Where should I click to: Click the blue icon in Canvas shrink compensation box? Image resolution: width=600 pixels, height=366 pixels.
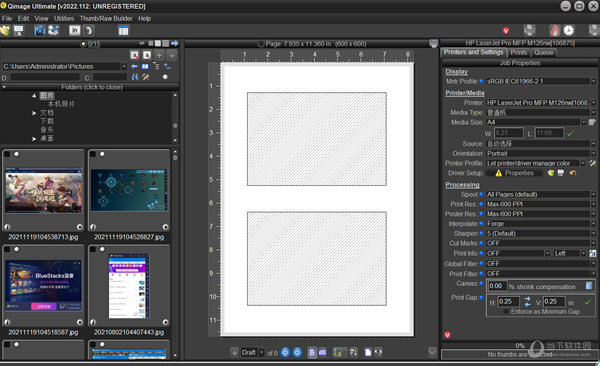[589, 286]
